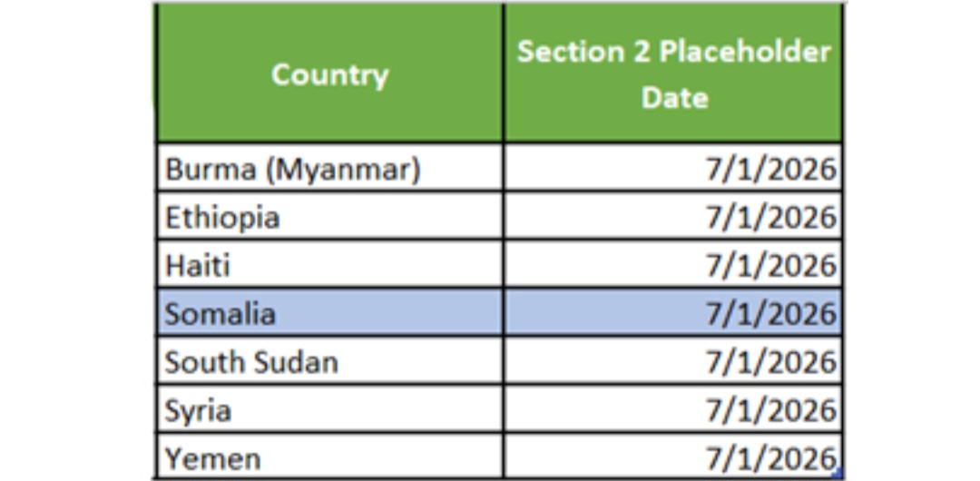Click the date cell for Burma (Myanmar)
This screenshot has width=980, height=481.
point(673,168)
